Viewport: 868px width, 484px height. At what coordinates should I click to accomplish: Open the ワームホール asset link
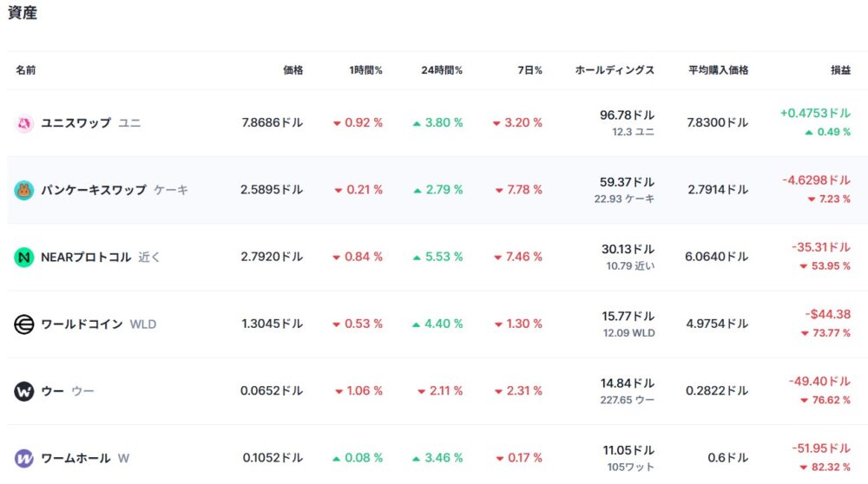(x=76, y=458)
